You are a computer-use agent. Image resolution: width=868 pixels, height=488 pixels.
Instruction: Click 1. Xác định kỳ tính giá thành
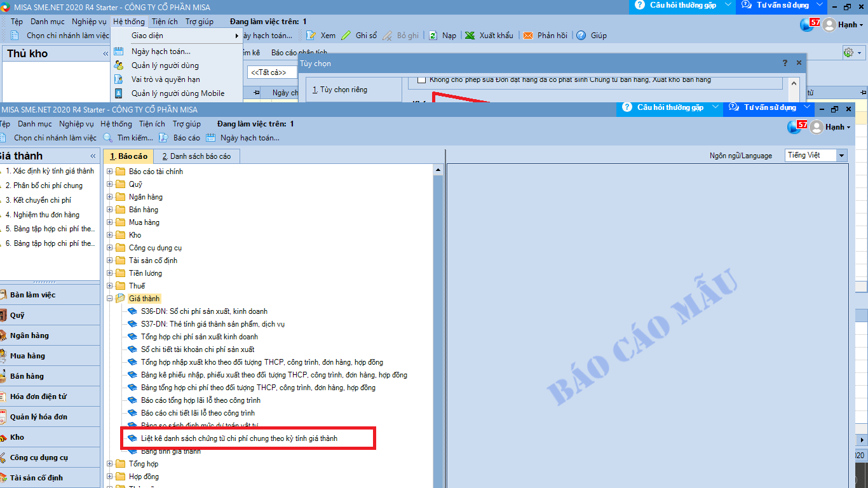49,171
